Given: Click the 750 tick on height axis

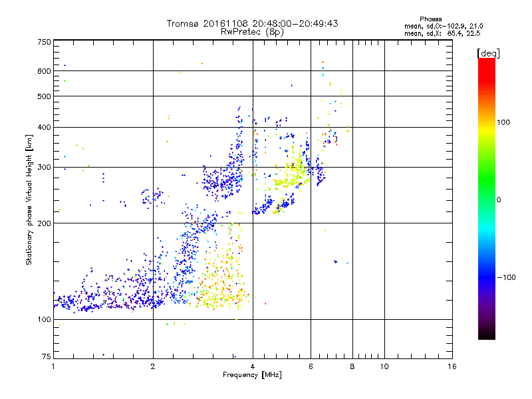Looking at the screenshot, I should pos(44,42).
